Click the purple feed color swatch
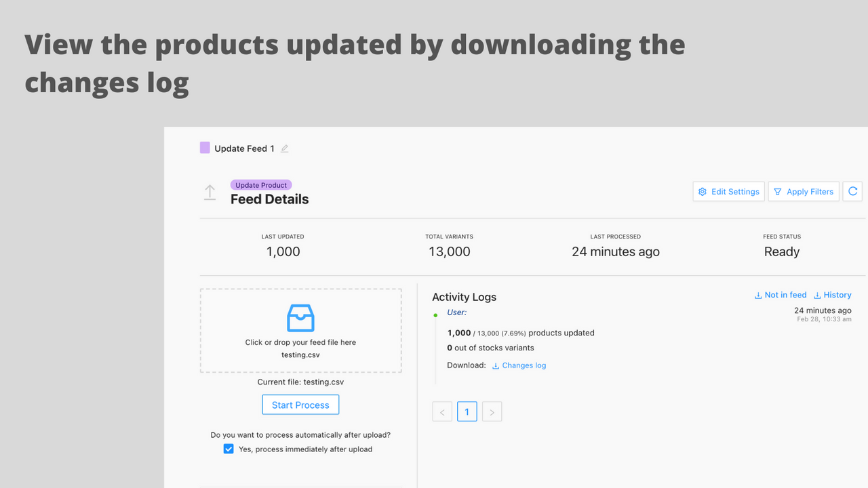Image resolution: width=868 pixels, height=488 pixels. [x=205, y=148]
